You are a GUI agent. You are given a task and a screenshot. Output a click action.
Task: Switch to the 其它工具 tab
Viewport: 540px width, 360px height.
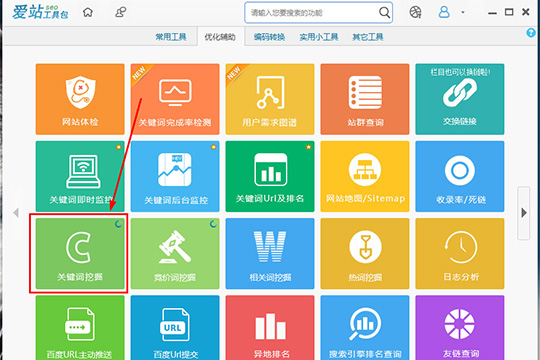pos(368,37)
